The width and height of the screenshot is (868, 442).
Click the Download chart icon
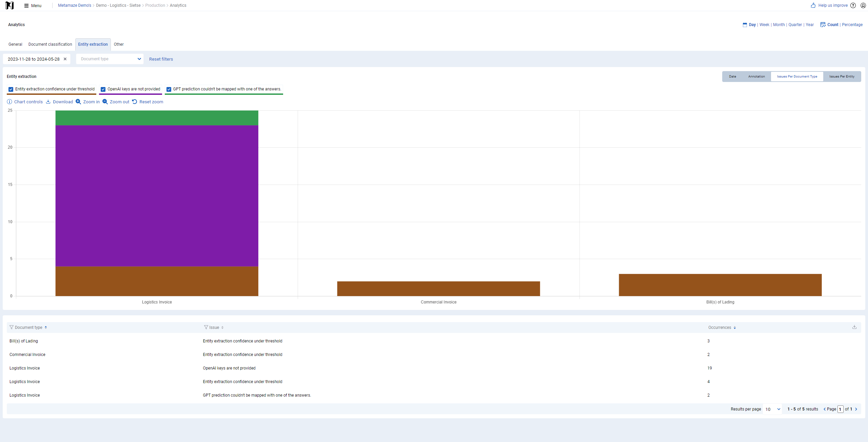point(48,102)
